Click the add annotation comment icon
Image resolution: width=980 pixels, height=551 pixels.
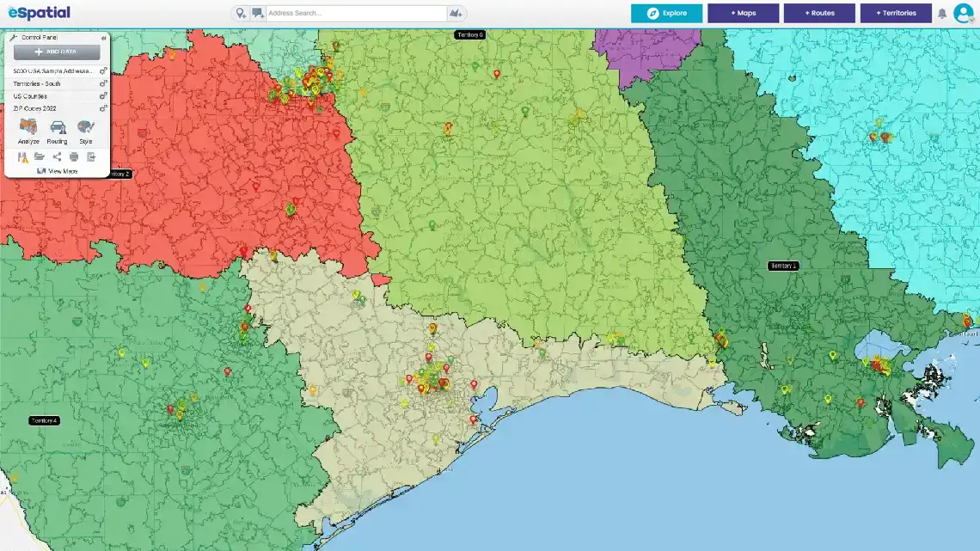257,13
